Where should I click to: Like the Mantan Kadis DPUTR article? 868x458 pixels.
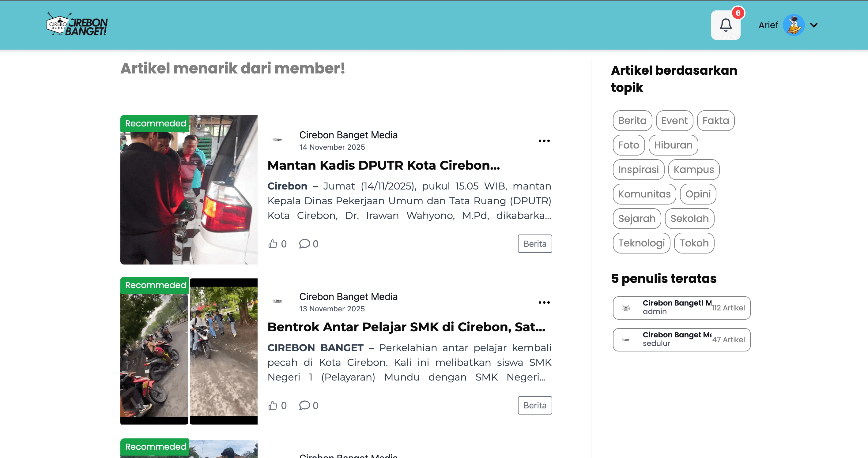[273, 243]
